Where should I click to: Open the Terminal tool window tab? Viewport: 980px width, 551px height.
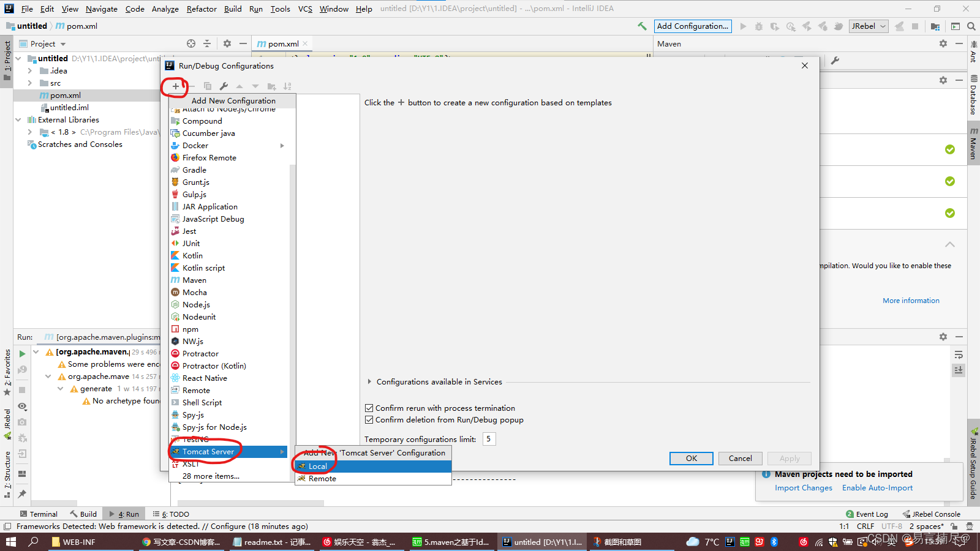click(39, 514)
